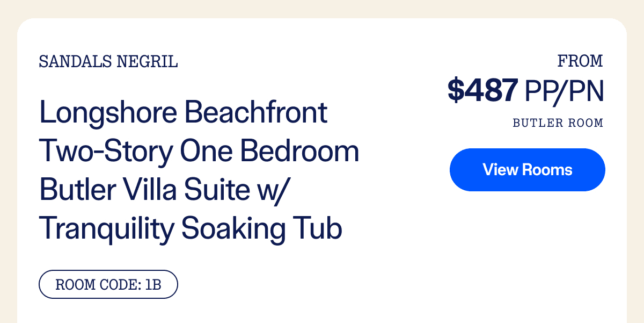Image resolution: width=644 pixels, height=323 pixels.
Task: Select the BUTLER ROOM category label
Action: (558, 123)
